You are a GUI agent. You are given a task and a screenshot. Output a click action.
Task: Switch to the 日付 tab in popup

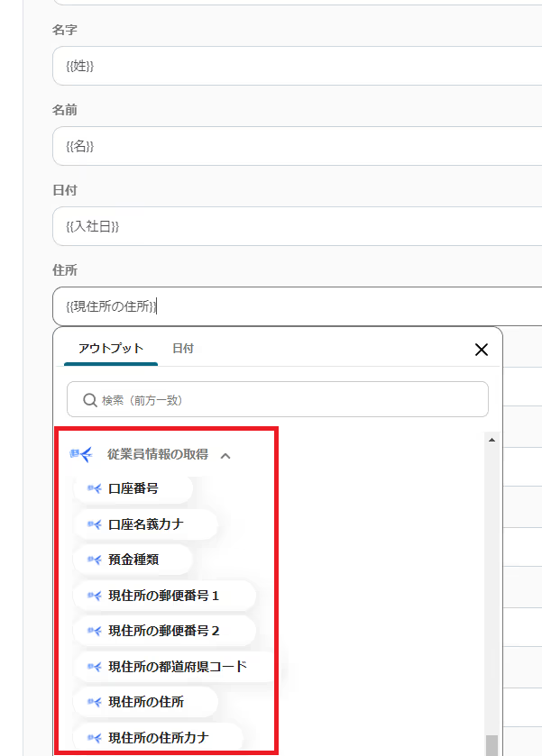pyautogui.click(x=183, y=349)
